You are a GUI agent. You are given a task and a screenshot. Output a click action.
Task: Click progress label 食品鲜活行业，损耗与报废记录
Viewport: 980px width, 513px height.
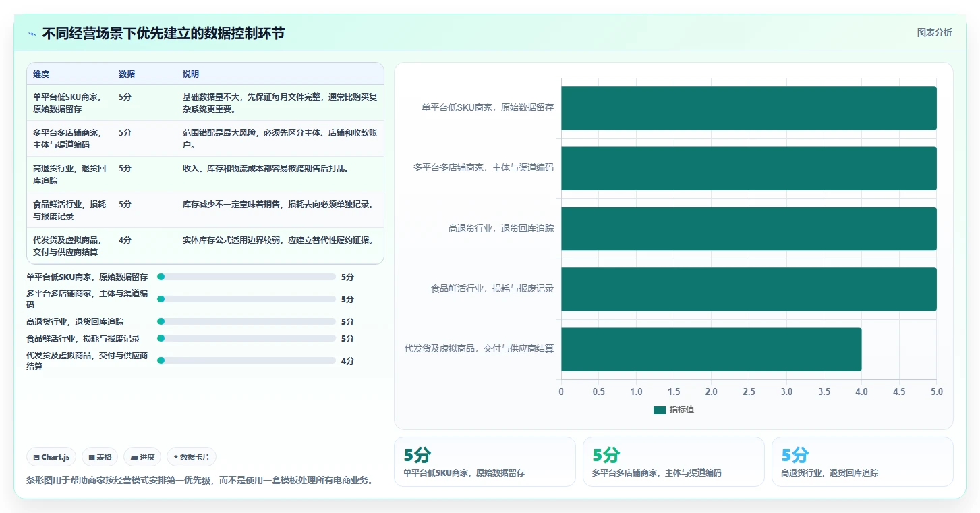[83, 339]
